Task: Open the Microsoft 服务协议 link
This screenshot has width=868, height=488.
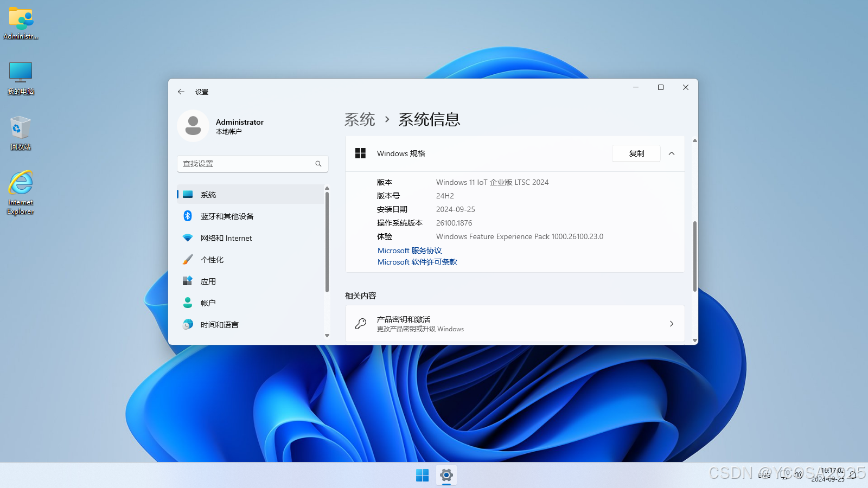Action: tap(410, 251)
